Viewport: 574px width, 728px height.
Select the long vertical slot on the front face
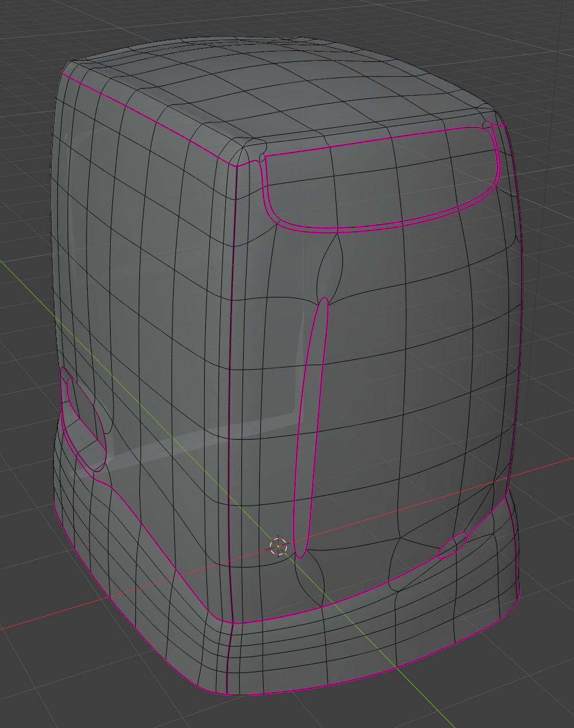point(311,427)
